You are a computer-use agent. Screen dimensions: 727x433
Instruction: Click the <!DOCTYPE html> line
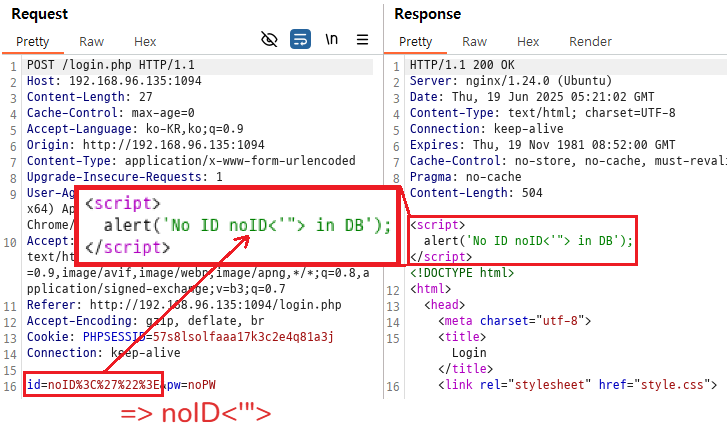[462, 273]
